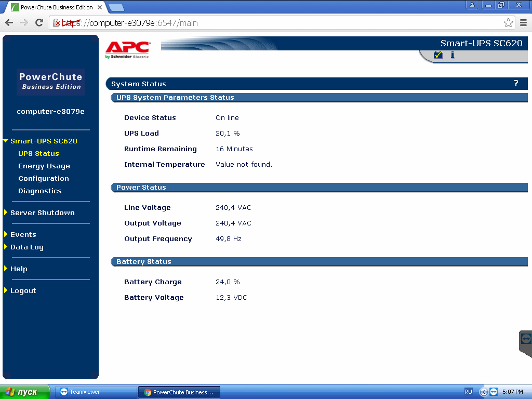
Task: Click the Power Status section header
Action: pyautogui.click(x=320, y=187)
